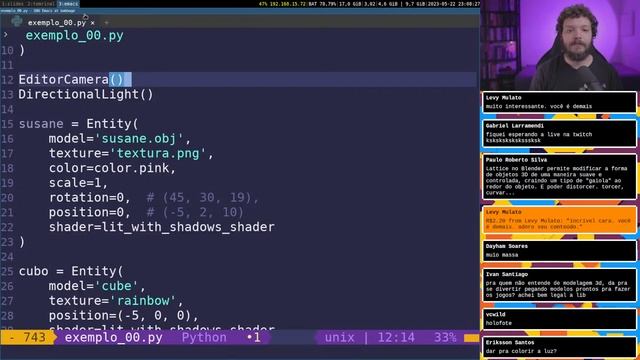The width and height of the screenshot is (640, 360).
Task: Click the 33% scroll position indicator
Action: tap(445, 338)
